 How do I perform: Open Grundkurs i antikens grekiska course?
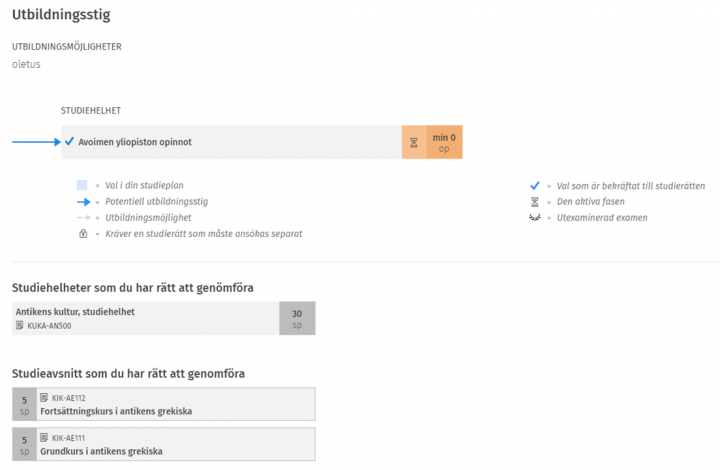[x=100, y=451]
